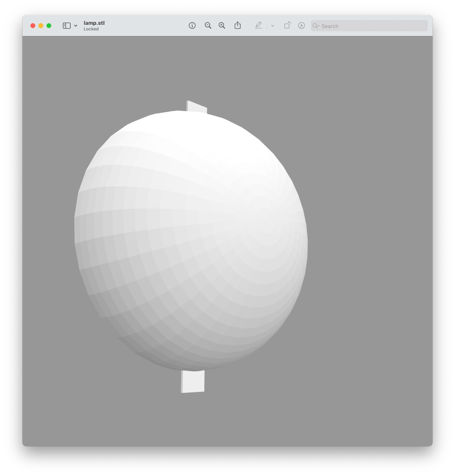Show the file info inspector

(x=192, y=25)
